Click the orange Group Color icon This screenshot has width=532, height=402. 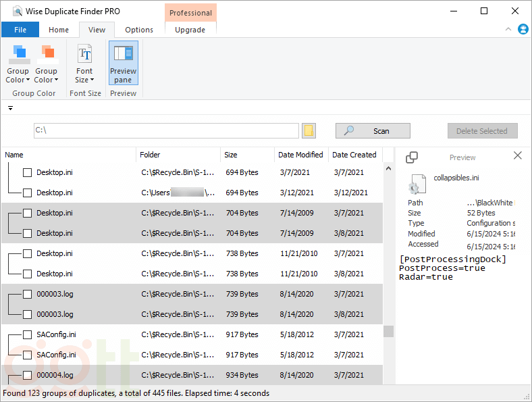pos(47,53)
